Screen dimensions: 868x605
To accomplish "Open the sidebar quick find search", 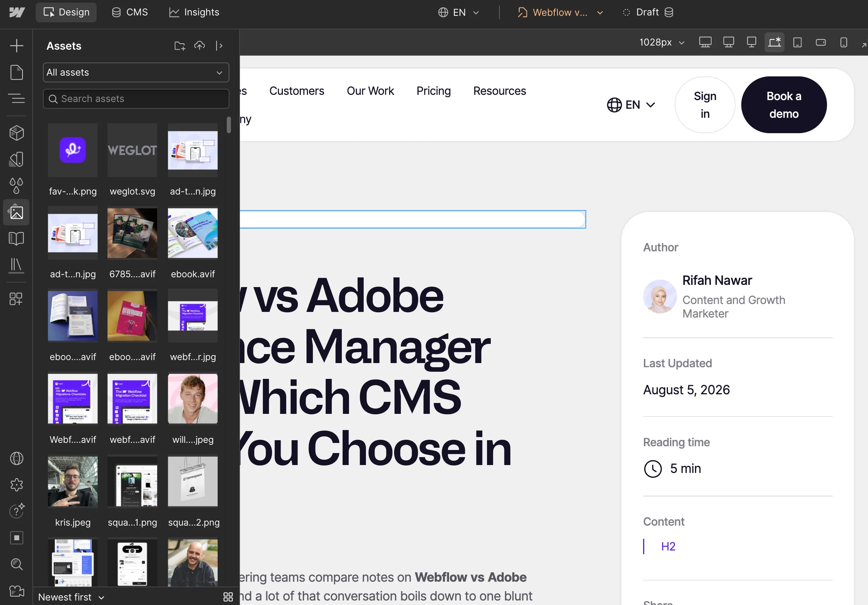I will click(17, 564).
